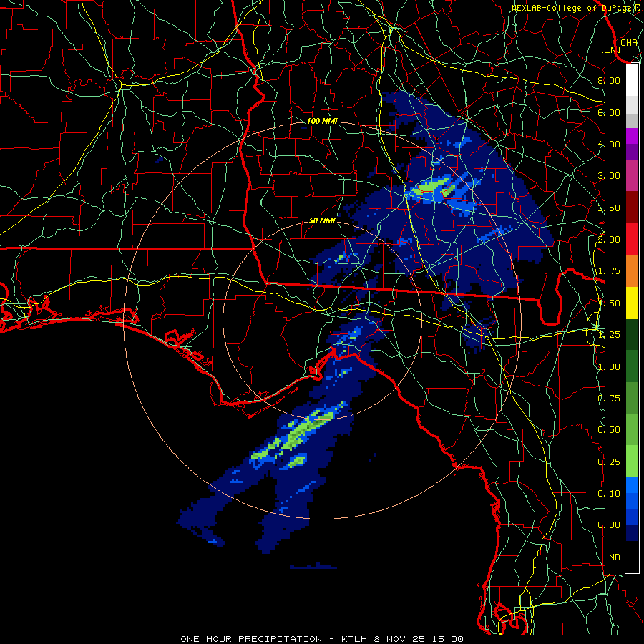Screen dimensions: 644x644
Task: Click the 1.50 legend value
Action: click(x=609, y=303)
